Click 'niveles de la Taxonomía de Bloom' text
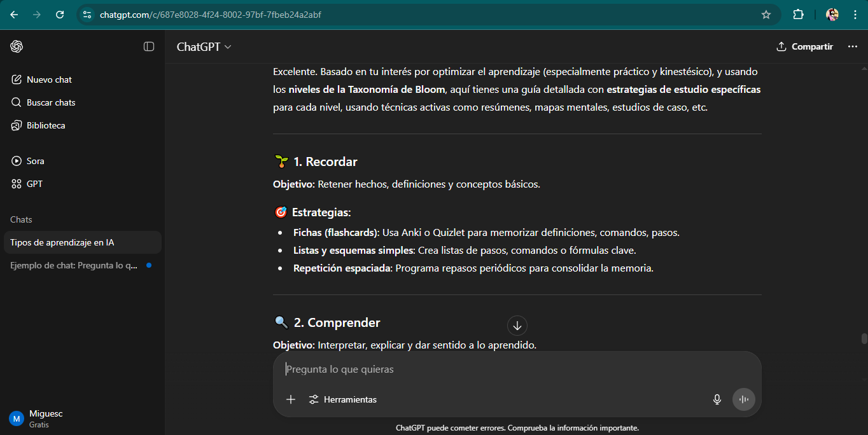 click(x=367, y=90)
